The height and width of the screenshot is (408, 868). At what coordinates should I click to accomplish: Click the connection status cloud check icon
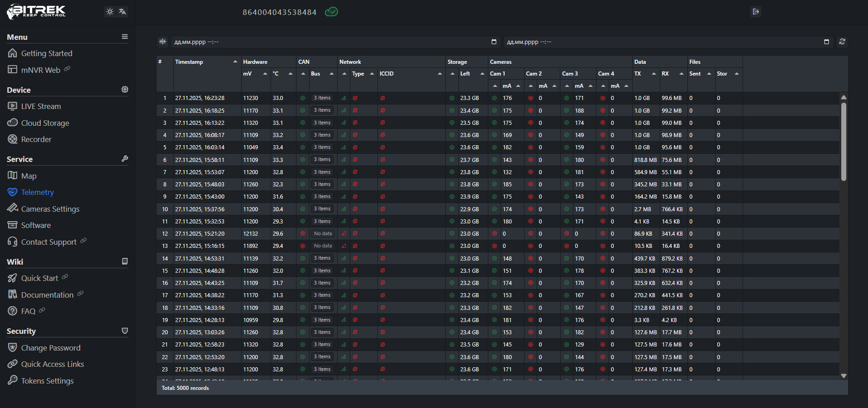click(x=331, y=12)
